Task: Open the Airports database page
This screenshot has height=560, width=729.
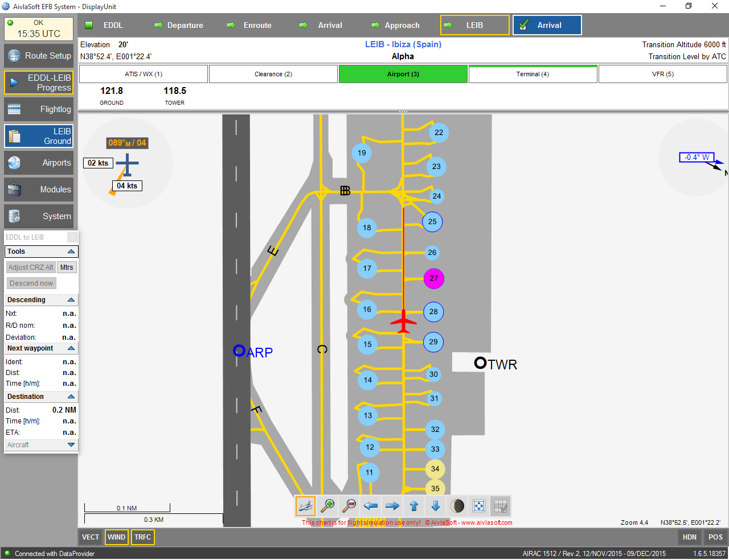Action: [39, 163]
